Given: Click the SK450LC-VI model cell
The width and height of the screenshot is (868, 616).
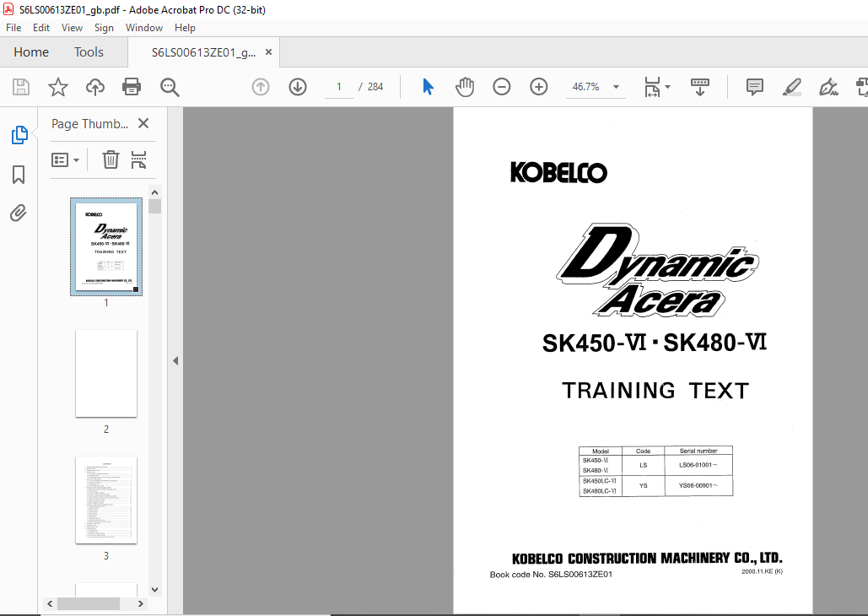Looking at the screenshot, I should tap(600, 481).
